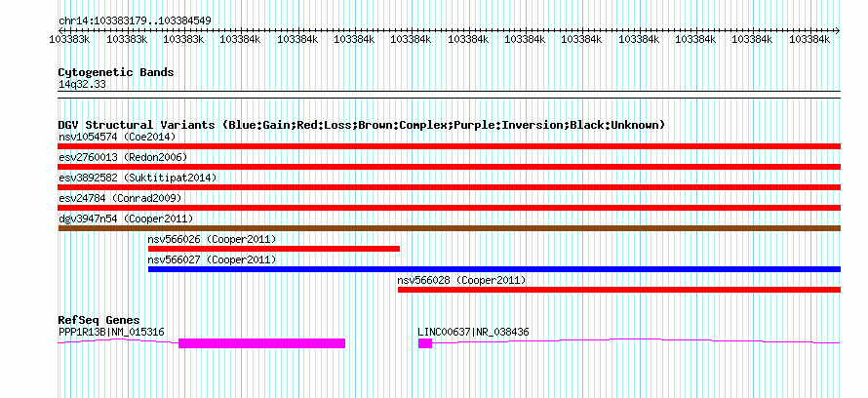Select the esv2760013 (Redon2006) variant bar
This screenshot has height=398, width=868.
pyautogui.click(x=449, y=167)
